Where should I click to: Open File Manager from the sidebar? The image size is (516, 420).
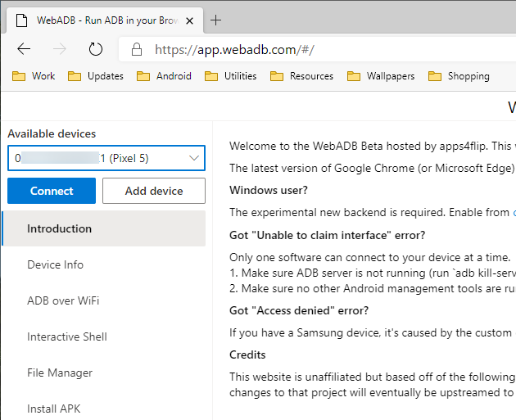(x=60, y=373)
